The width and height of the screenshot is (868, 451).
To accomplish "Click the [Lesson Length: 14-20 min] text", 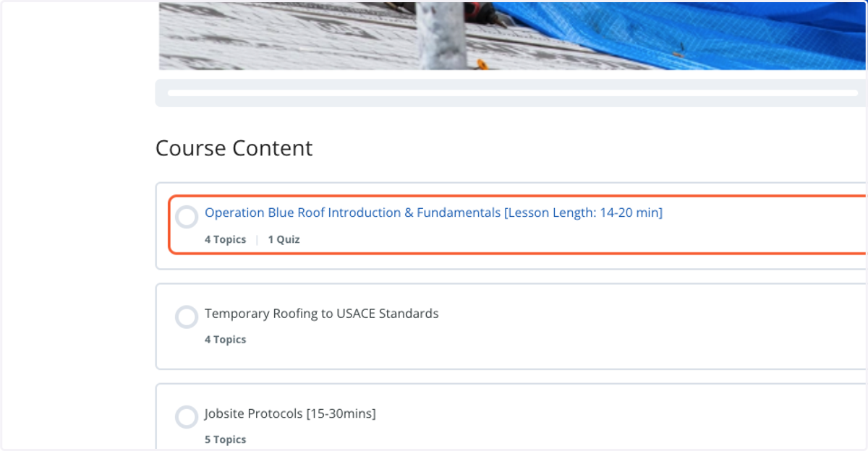I will pyautogui.click(x=583, y=212).
